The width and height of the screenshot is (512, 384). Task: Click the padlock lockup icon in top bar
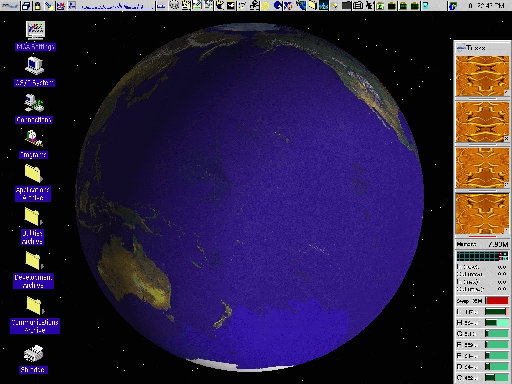point(38,5)
